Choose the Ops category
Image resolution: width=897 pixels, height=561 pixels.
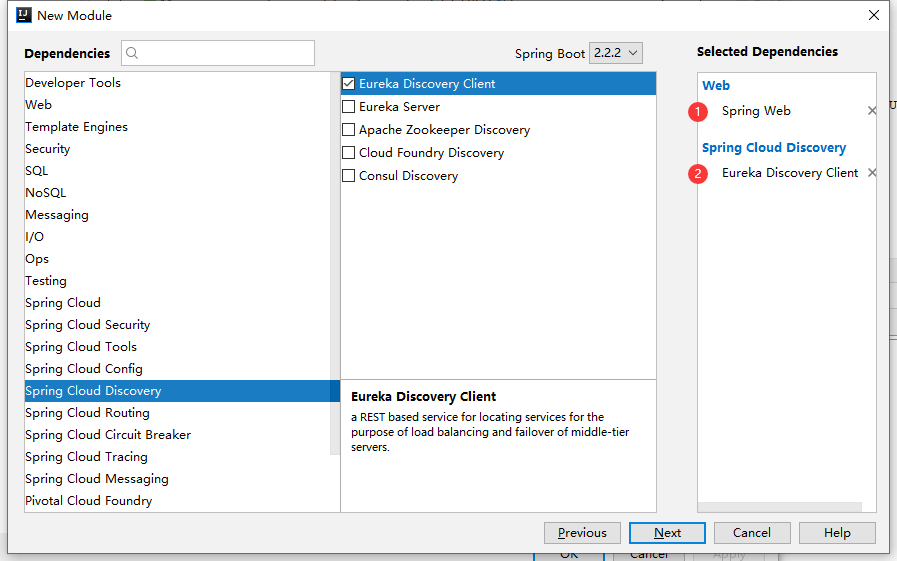(x=177, y=258)
